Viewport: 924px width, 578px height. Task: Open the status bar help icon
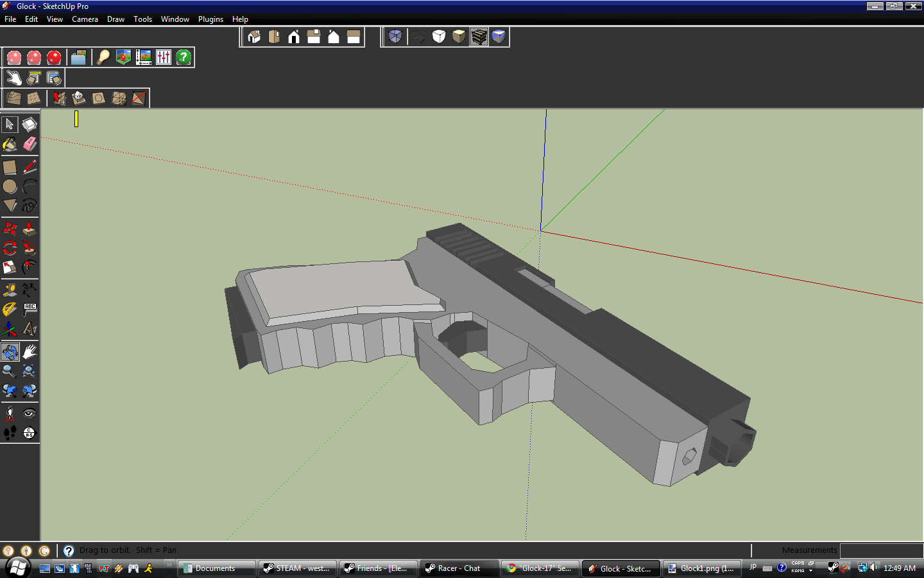(x=69, y=550)
